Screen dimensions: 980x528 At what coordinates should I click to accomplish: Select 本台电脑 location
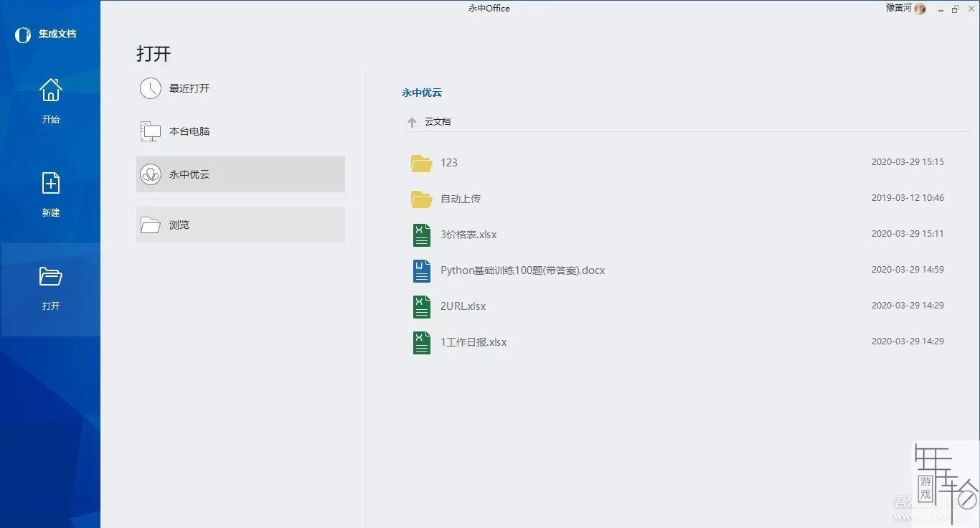(x=240, y=131)
